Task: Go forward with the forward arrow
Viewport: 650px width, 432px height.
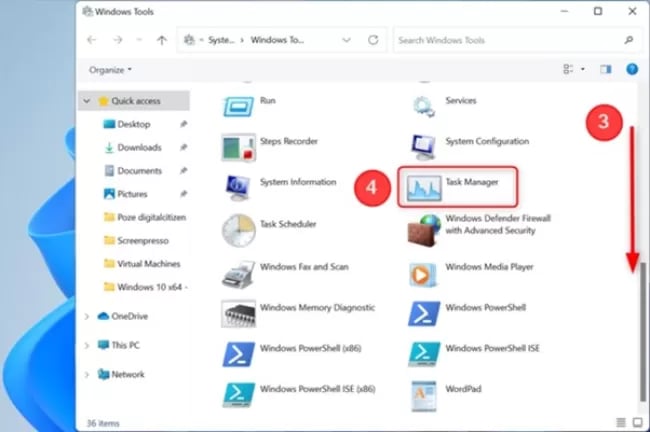Action: (x=118, y=40)
